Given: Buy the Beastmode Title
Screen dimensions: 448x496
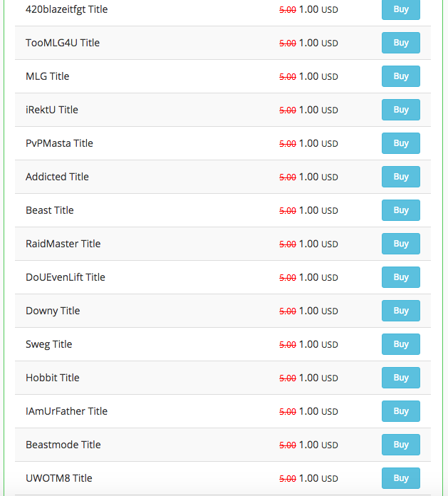Looking at the screenshot, I should tap(400, 445).
